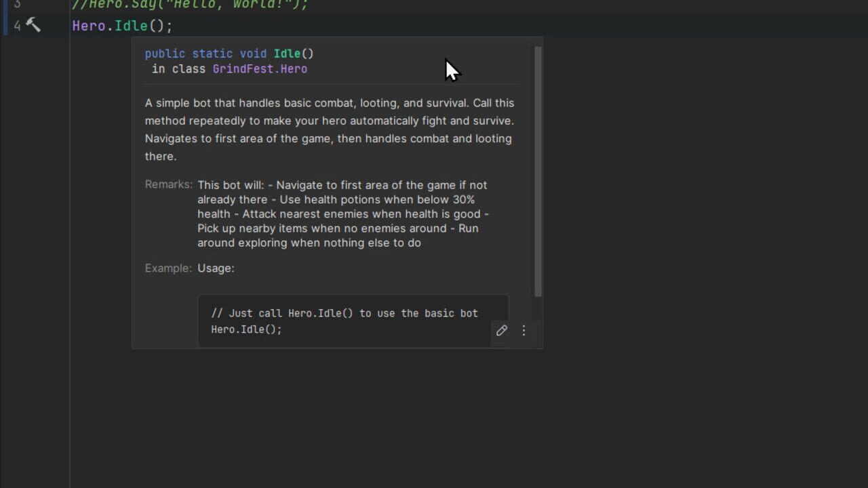Click the comment "Just call Hero.Idle()" in the example

click(x=344, y=313)
